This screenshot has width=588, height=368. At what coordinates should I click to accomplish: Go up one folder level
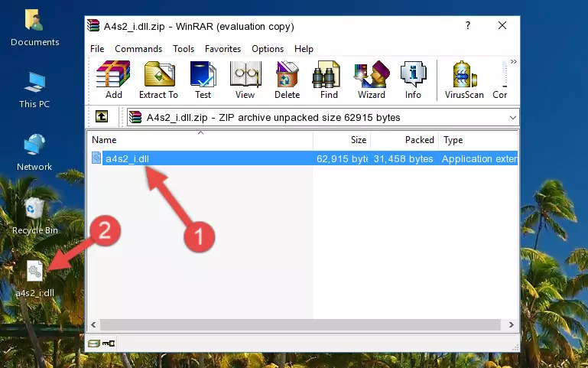point(102,116)
